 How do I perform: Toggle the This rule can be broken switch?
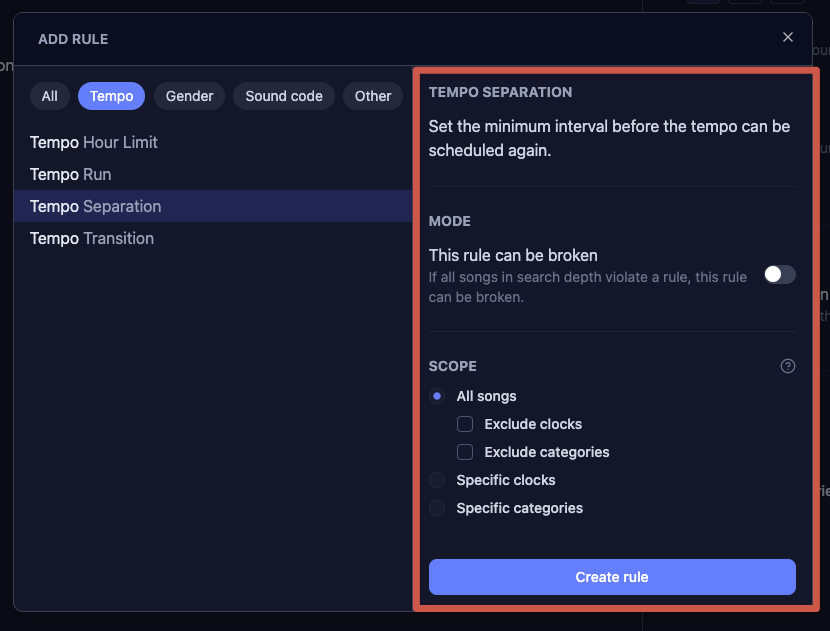pos(779,274)
